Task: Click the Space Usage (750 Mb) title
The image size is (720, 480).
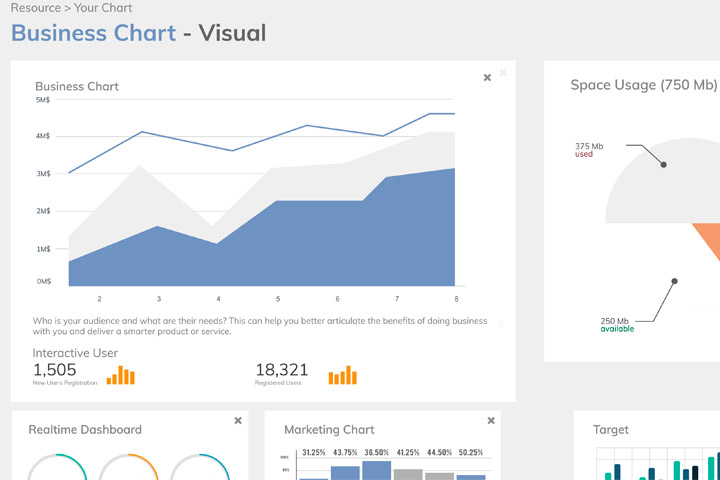Action: [x=644, y=85]
